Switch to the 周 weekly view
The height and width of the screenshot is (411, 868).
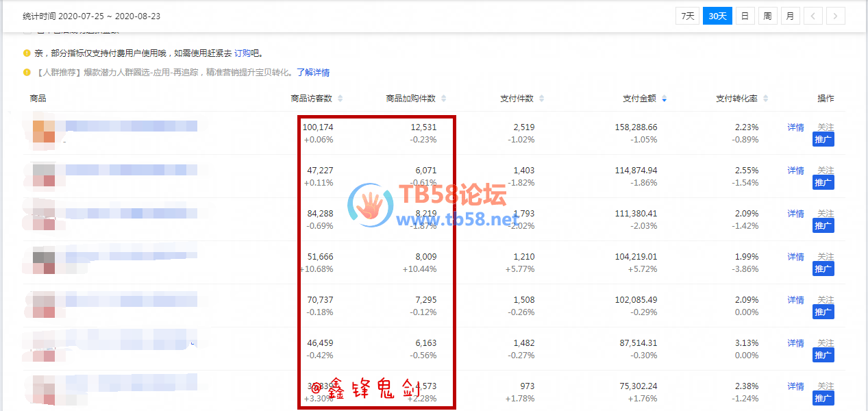pos(767,16)
